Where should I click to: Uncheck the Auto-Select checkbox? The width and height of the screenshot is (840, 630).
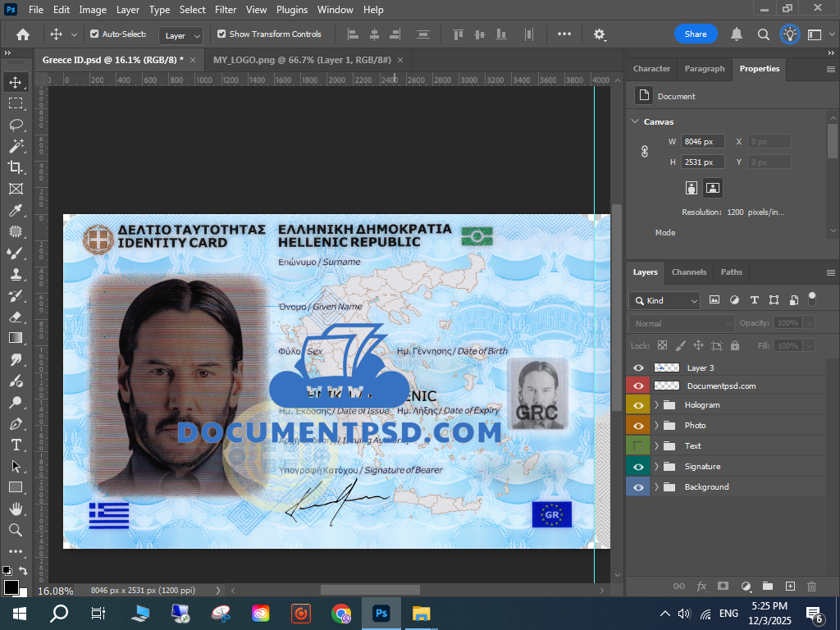94,34
